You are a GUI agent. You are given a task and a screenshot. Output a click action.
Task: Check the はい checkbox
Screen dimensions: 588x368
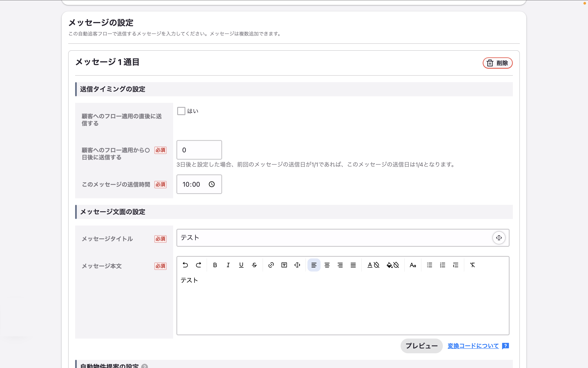[x=181, y=111]
